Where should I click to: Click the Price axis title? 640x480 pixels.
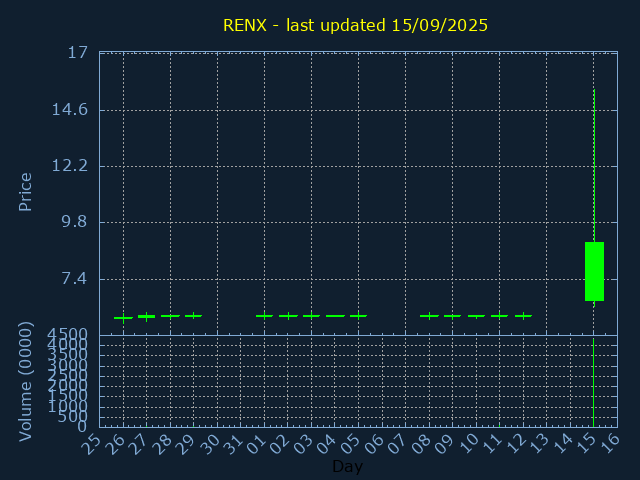coord(25,192)
